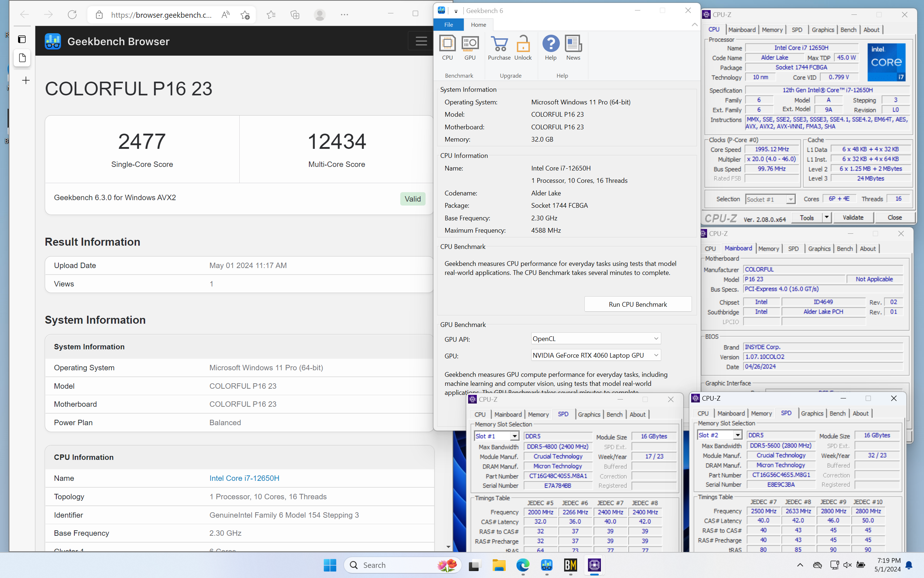This screenshot has height=578, width=924.
Task: Click the Intel Core i7 logo in CPU-Z
Action: click(x=886, y=62)
